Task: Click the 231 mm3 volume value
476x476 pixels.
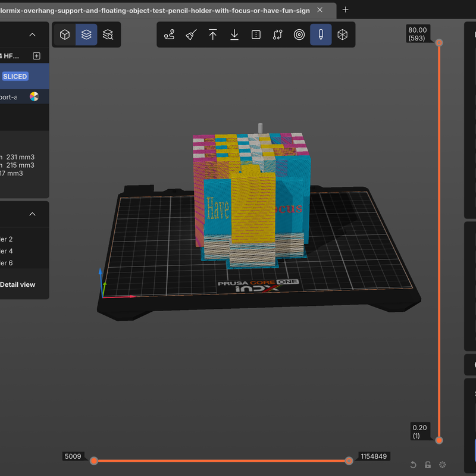Action: tap(20, 157)
